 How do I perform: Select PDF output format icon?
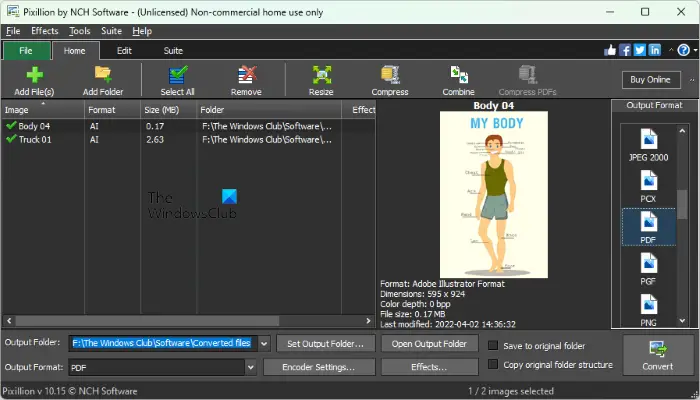click(649, 222)
